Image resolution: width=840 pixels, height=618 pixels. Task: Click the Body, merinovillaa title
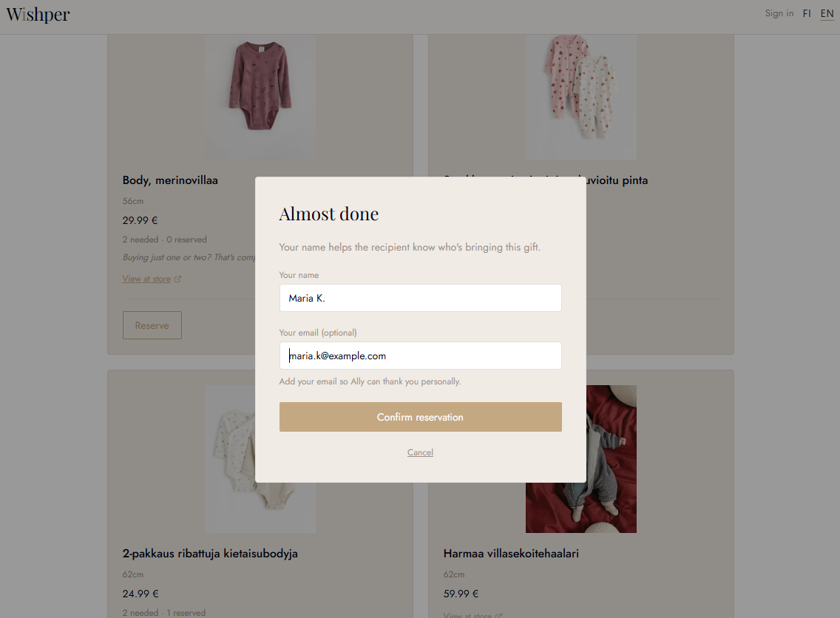(x=170, y=180)
